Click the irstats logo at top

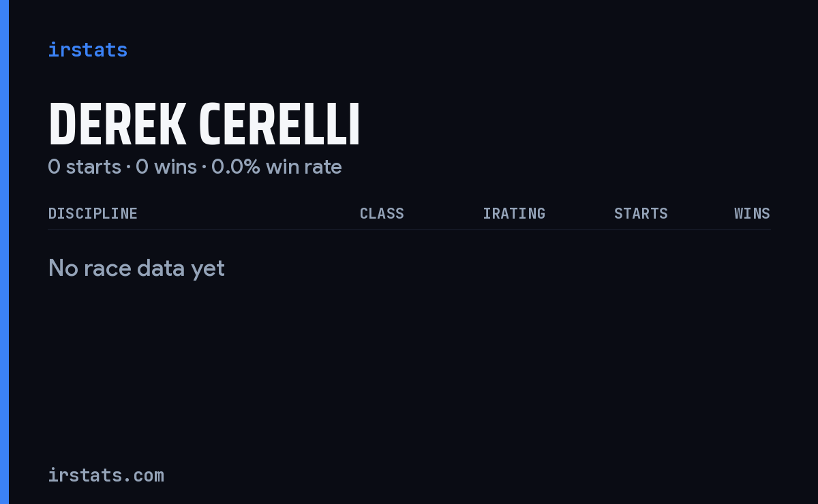tap(88, 50)
